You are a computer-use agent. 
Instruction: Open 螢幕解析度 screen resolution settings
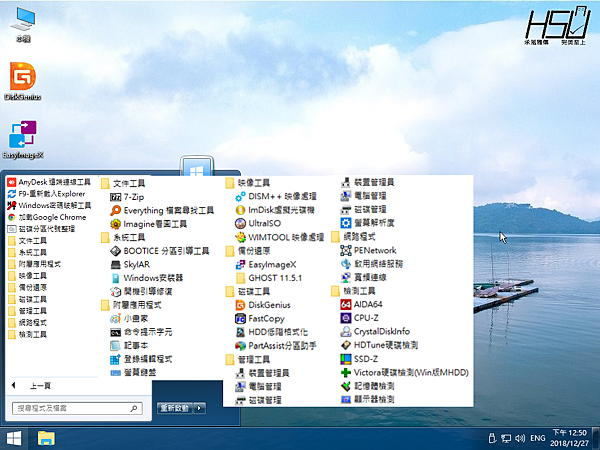coord(367,223)
